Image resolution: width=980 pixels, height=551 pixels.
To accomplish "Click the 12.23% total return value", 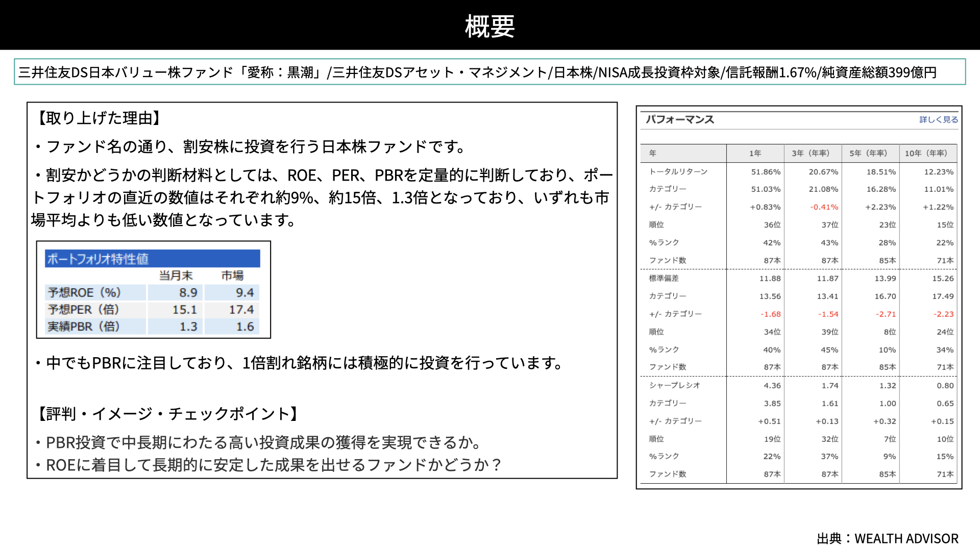I will (939, 172).
